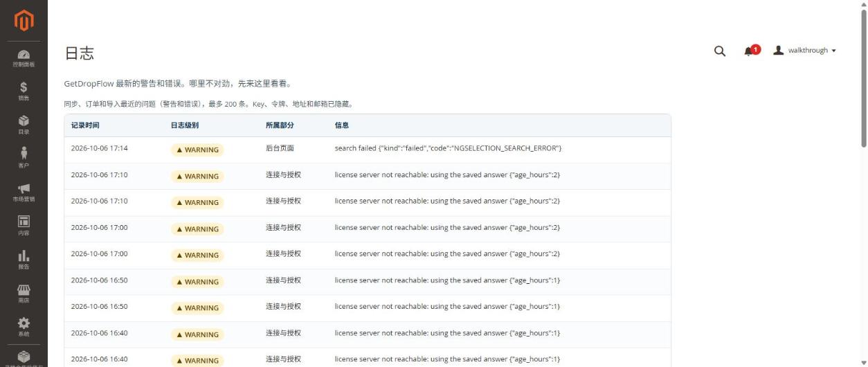
Task: Open the notifications bell with badge
Action: (x=752, y=51)
